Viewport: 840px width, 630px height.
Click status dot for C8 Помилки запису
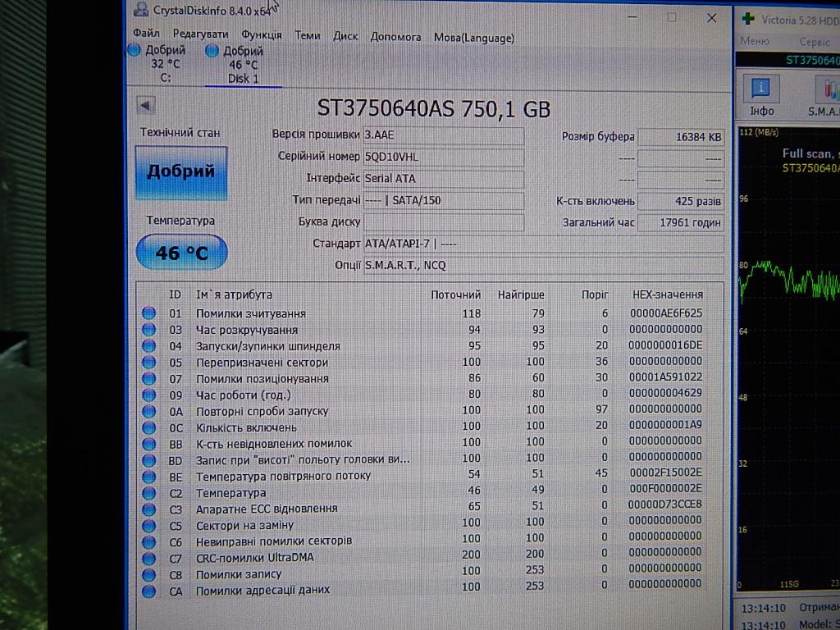coord(149,575)
